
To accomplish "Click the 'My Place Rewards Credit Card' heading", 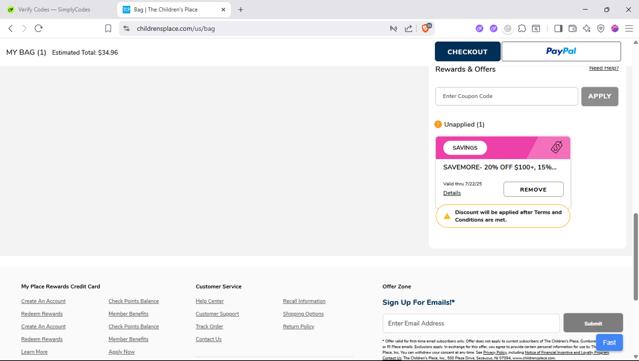I will [61, 286].
